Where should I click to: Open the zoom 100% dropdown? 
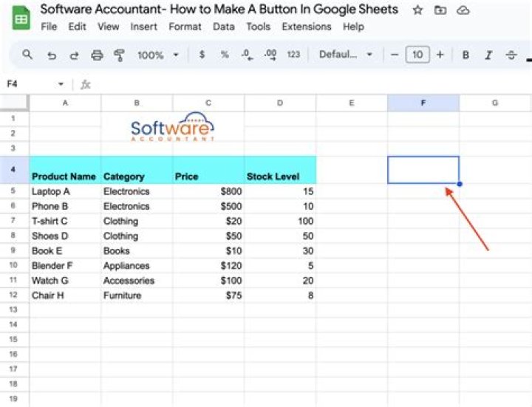click(x=158, y=55)
